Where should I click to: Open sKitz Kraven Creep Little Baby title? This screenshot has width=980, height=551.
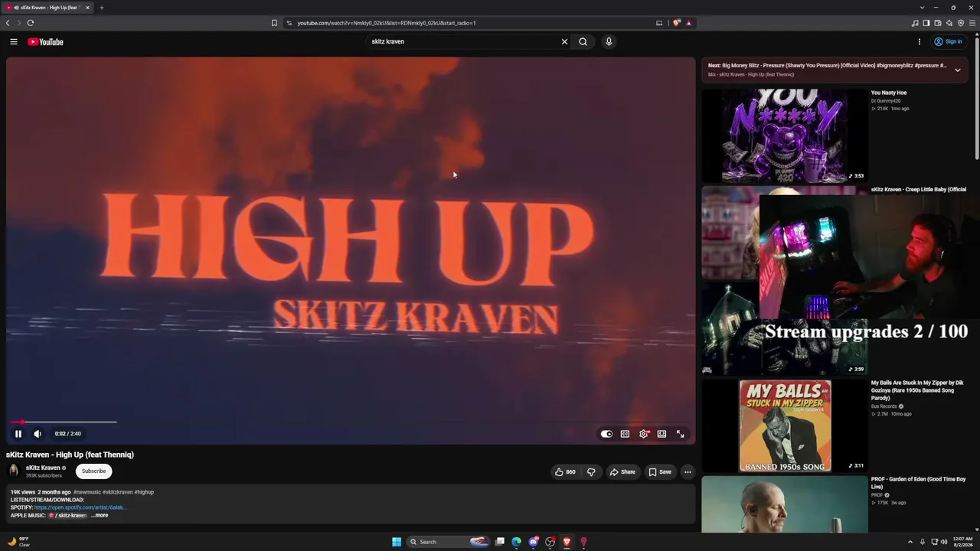(x=919, y=190)
